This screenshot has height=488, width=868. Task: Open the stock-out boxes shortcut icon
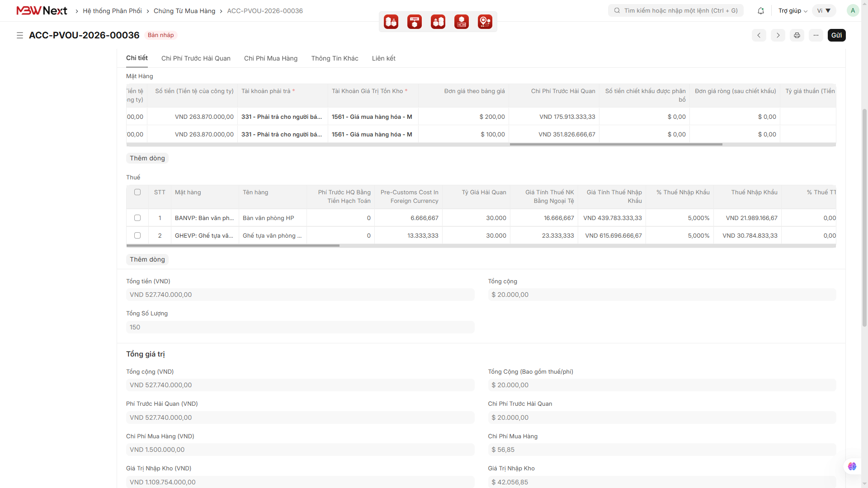click(x=438, y=22)
